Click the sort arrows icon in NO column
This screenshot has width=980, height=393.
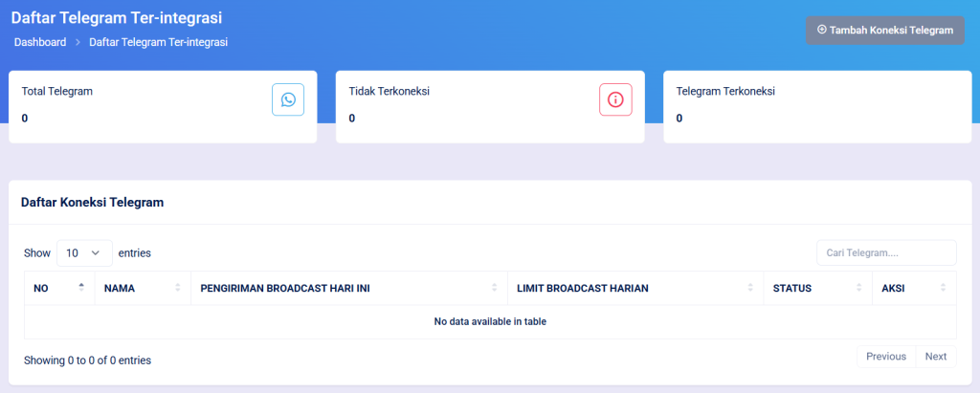coord(81,288)
